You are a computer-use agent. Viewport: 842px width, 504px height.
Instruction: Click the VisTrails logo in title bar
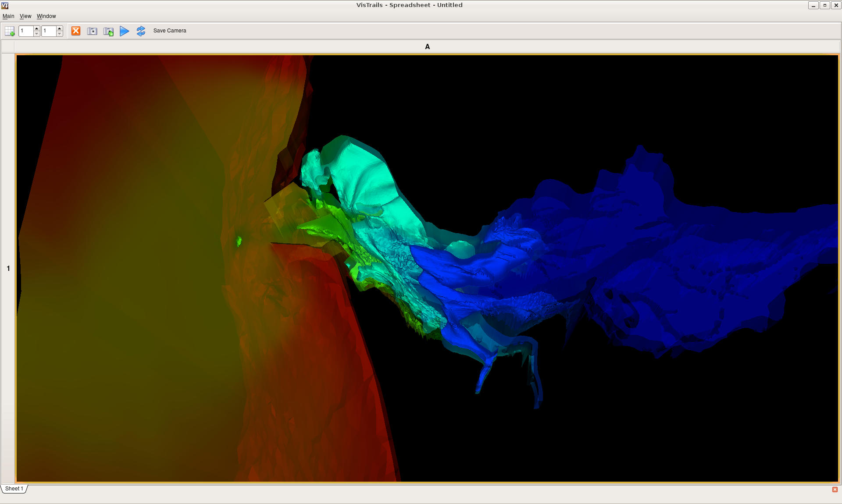click(x=5, y=5)
